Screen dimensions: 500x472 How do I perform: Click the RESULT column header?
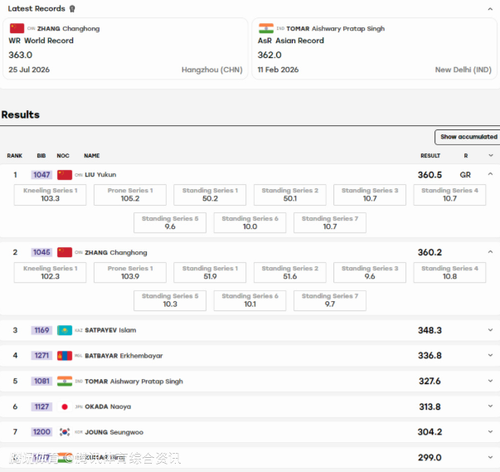pos(430,156)
